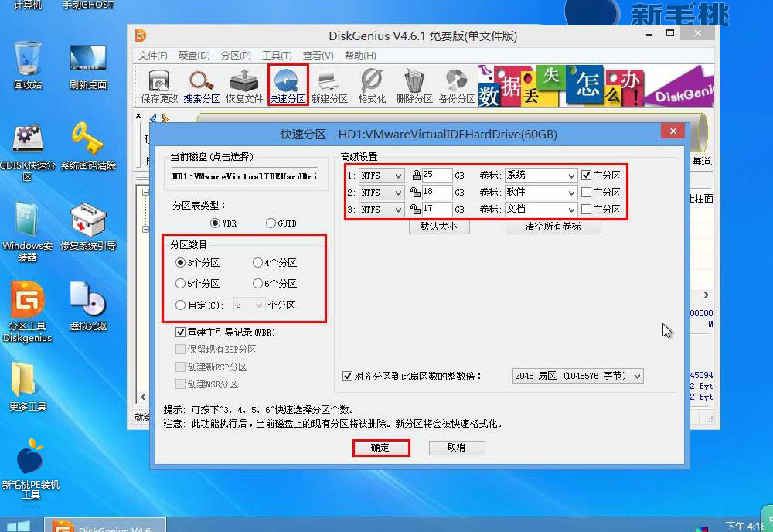Click the current disk HD1 selection field
The height and width of the screenshot is (532, 773).
pos(246,176)
